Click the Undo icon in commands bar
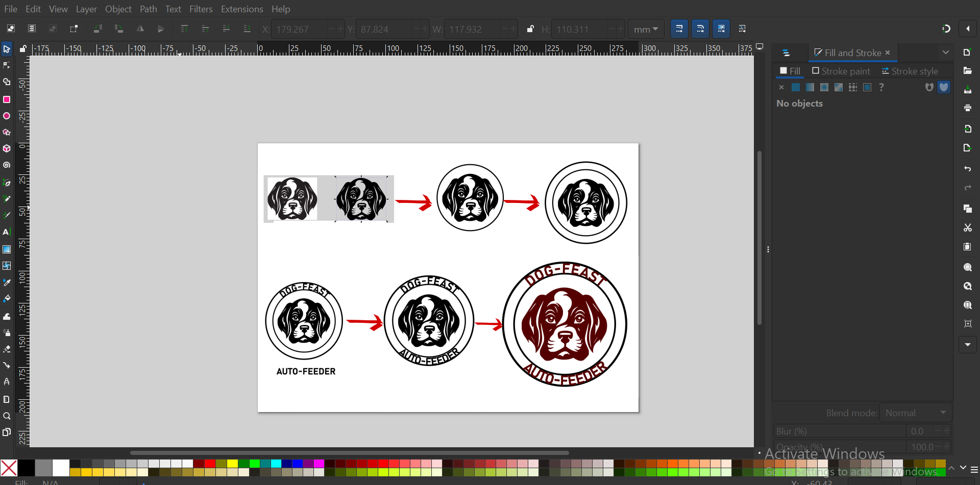The image size is (980, 485). [x=968, y=168]
